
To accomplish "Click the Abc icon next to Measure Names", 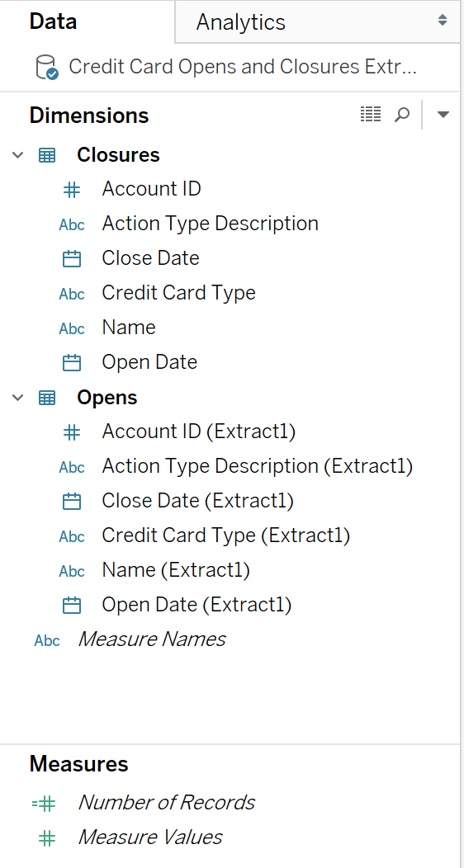I will 47,640.
